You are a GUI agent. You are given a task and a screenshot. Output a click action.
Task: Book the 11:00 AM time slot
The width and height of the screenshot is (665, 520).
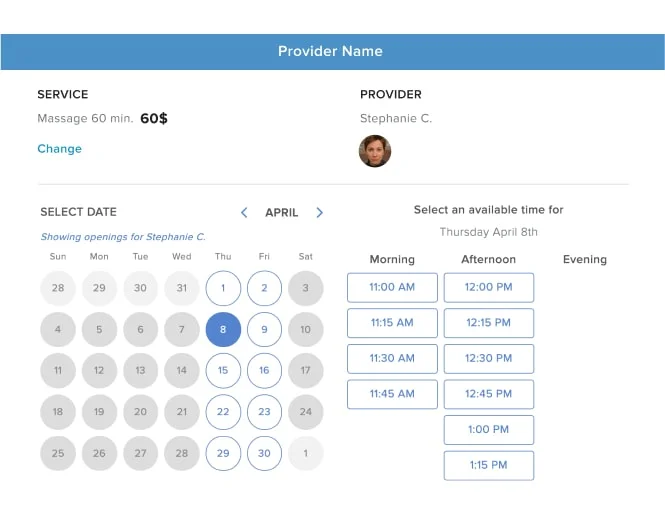[x=392, y=288]
